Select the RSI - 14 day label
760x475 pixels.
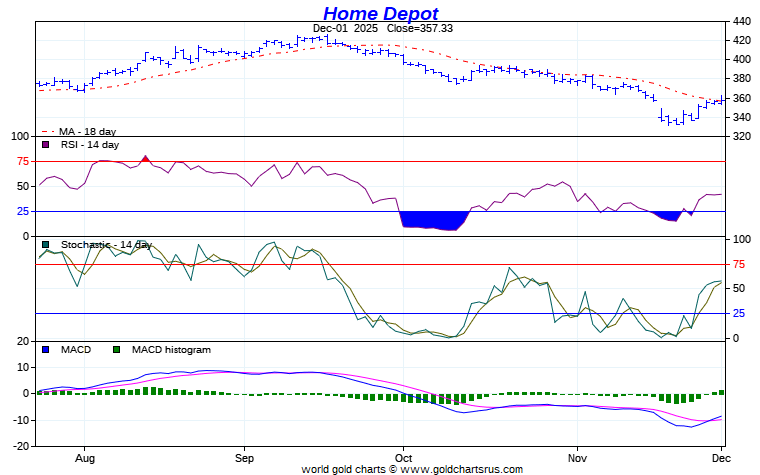coord(90,144)
